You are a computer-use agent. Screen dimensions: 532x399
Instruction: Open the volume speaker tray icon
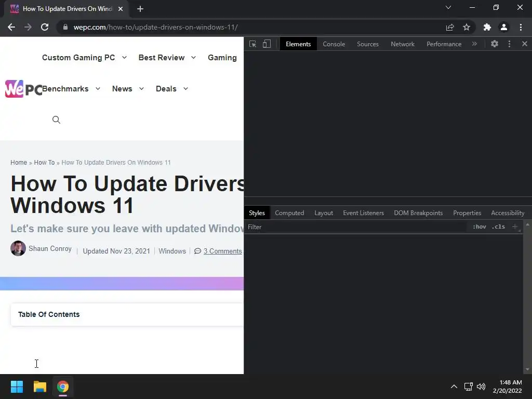[x=481, y=387]
